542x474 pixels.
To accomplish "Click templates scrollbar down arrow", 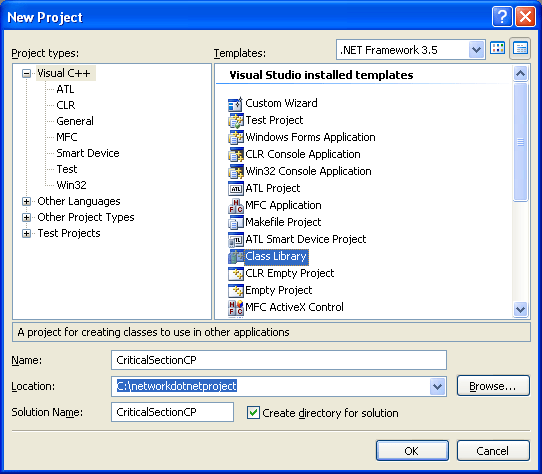I will (520, 309).
